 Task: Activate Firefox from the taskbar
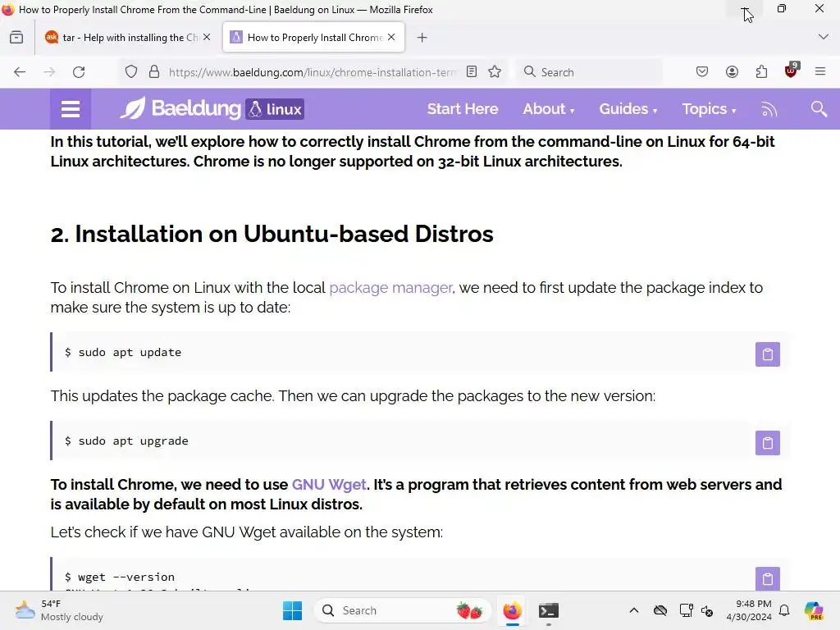point(512,610)
